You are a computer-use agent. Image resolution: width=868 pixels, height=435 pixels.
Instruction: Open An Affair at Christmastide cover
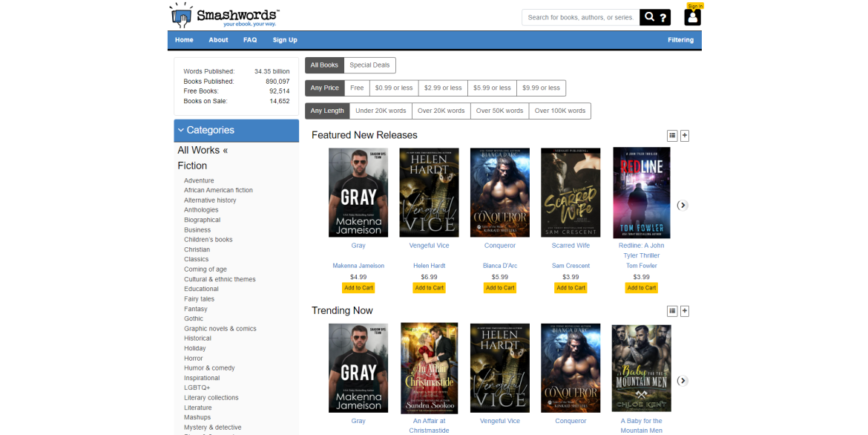point(429,368)
